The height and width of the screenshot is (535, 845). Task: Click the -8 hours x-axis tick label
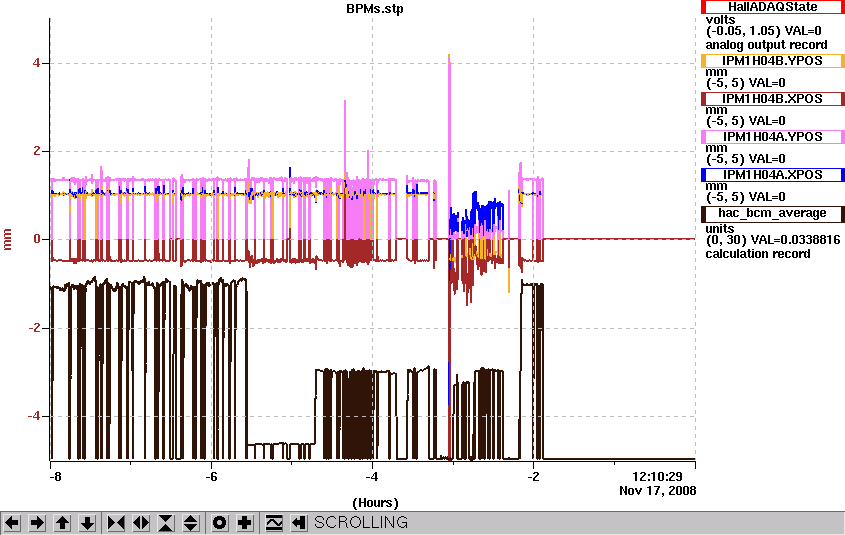tap(54, 477)
